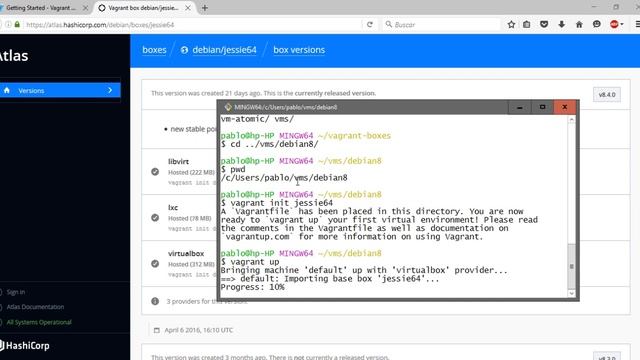The height and width of the screenshot is (360, 640).
Task: Open a new browser tab
Action: tap(205, 8)
